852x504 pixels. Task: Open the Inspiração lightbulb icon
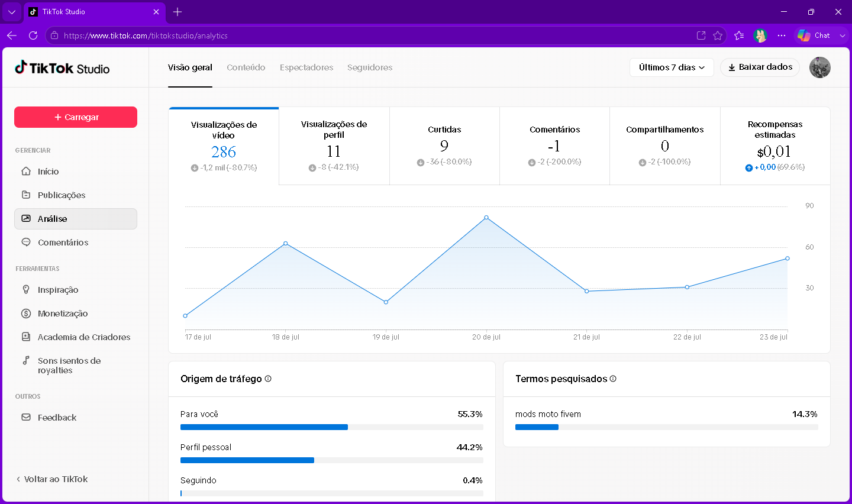26,290
